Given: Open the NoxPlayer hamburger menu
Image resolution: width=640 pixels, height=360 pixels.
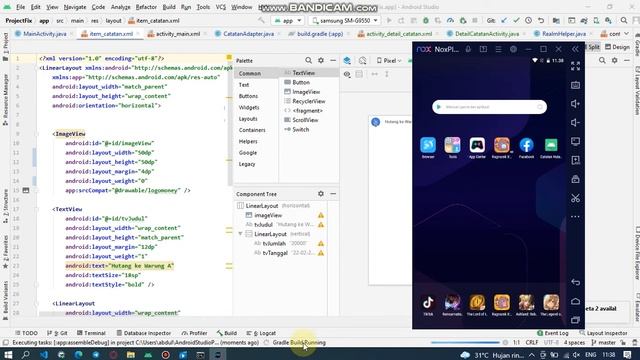Looking at the screenshot, I should pyautogui.click(x=498, y=49).
